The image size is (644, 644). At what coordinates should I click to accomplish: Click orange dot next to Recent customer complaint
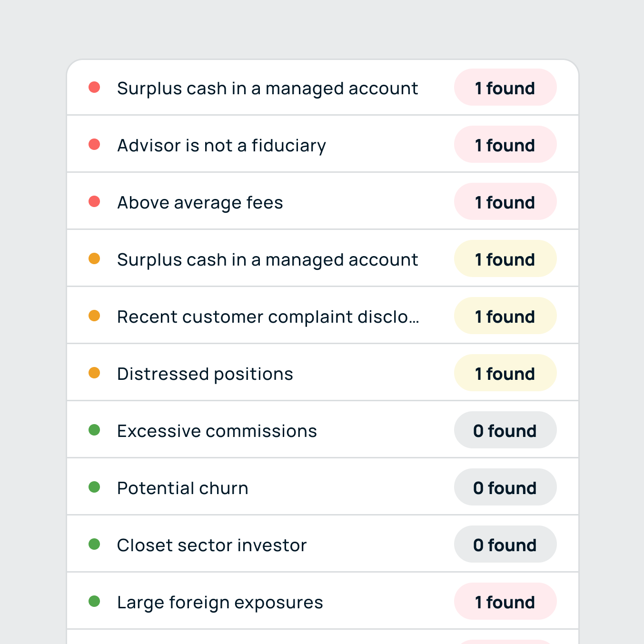tap(94, 316)
